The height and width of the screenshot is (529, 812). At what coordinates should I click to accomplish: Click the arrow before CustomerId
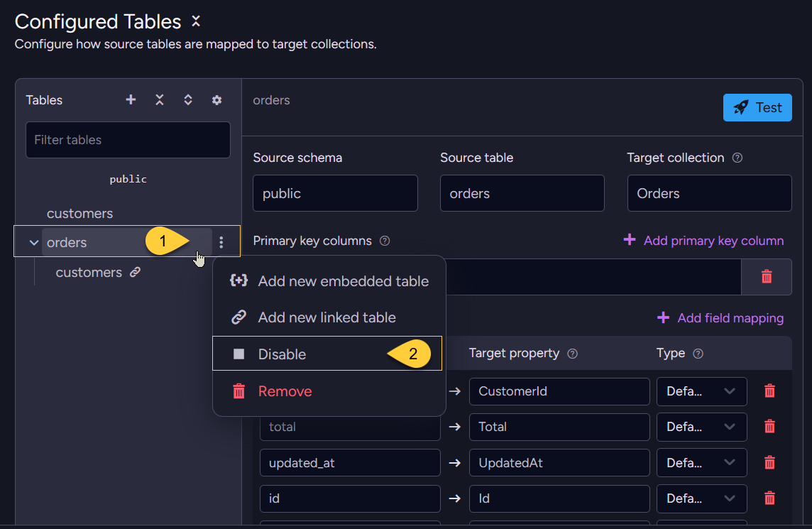tap(455, 391)
